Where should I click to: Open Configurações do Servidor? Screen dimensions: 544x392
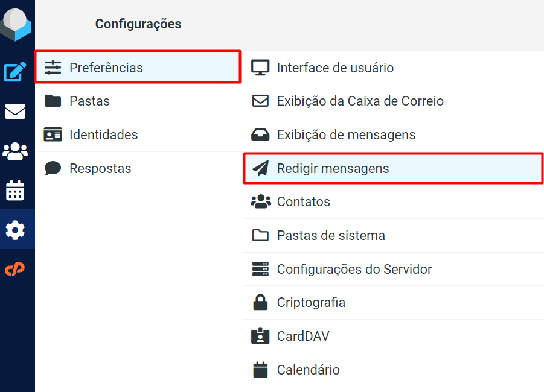(x=354, y=269)
